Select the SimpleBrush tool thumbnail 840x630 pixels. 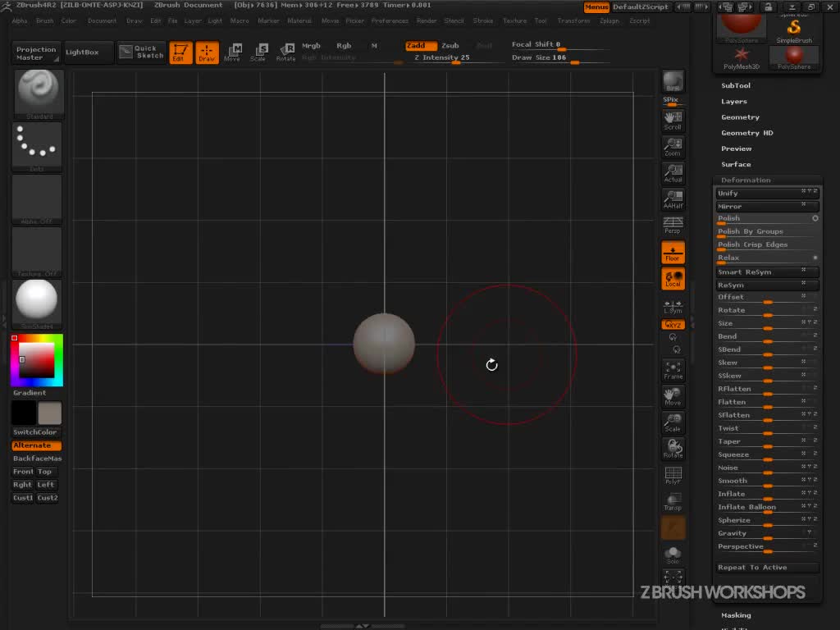click(x=794, y=30)
